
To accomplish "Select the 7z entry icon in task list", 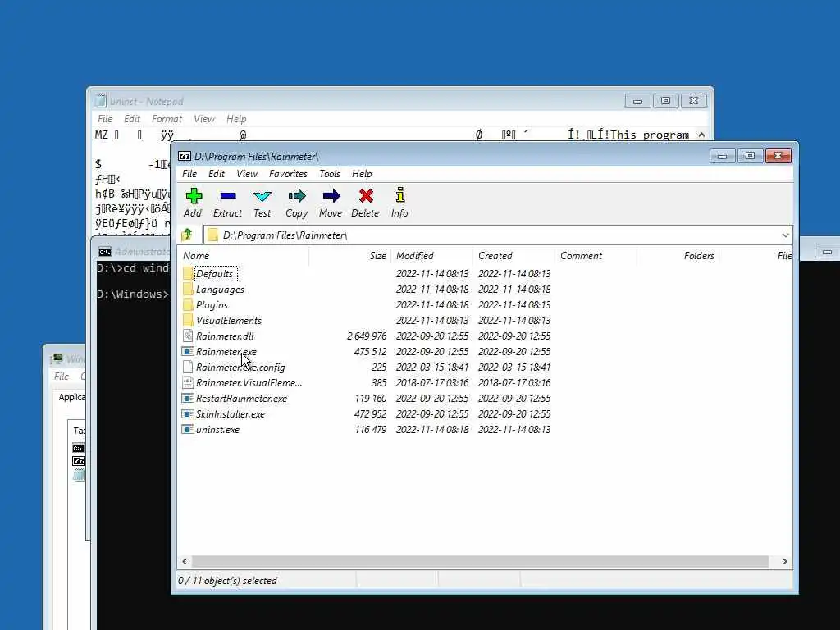I will (79, 461).
